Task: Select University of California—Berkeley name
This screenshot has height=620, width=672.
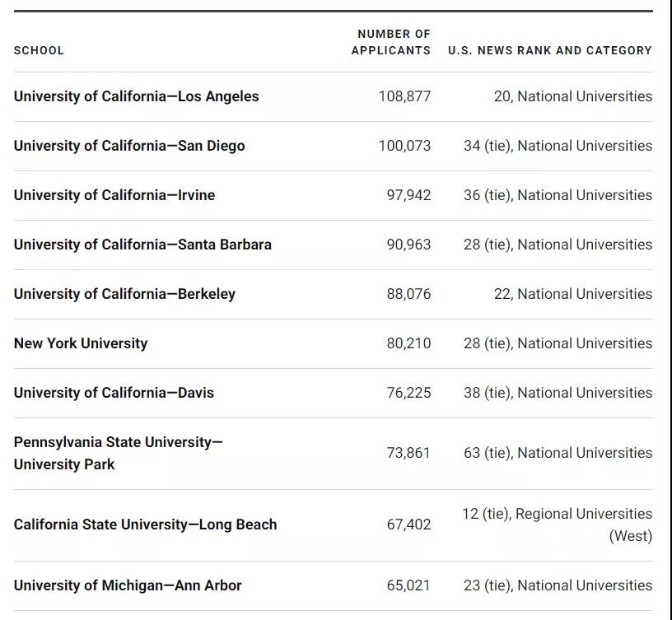Action: [x=124, y=294]
